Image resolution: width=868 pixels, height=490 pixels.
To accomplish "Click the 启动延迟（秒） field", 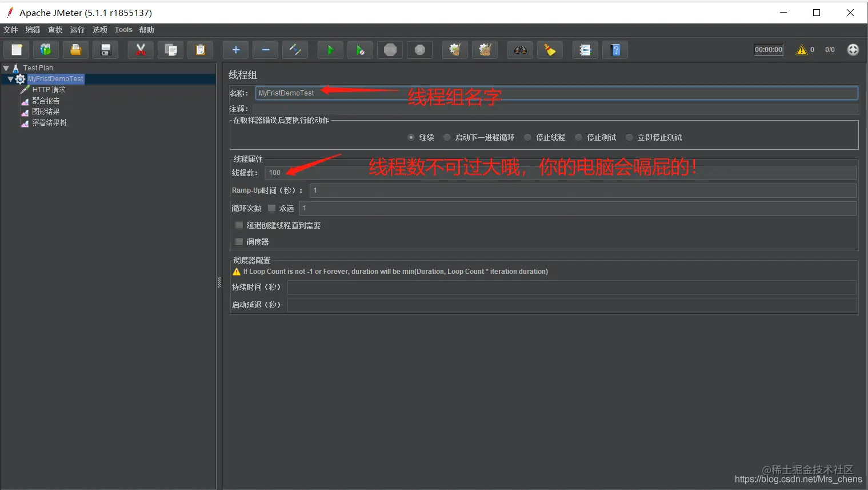I will 572,305.
